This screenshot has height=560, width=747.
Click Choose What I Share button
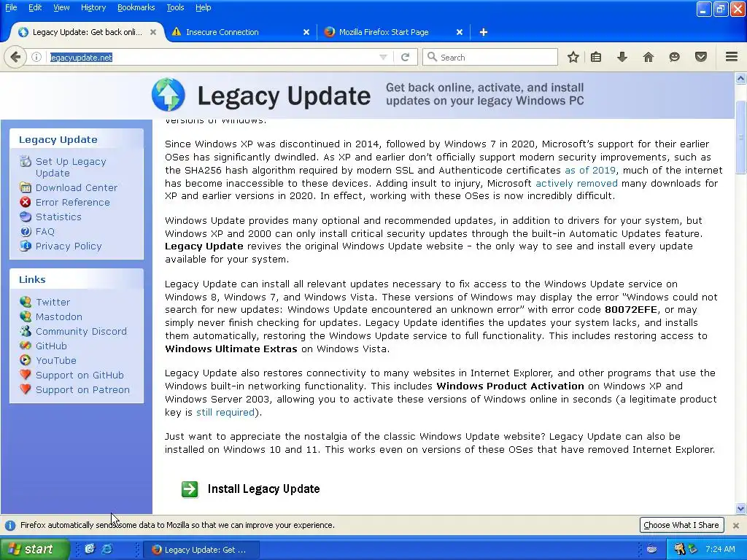[x=681, y=525]
